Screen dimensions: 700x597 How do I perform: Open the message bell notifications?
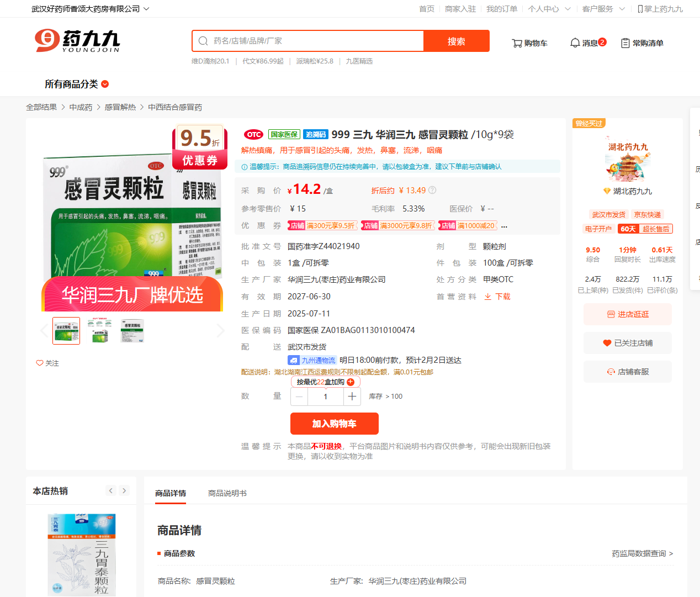coord(575,43)
